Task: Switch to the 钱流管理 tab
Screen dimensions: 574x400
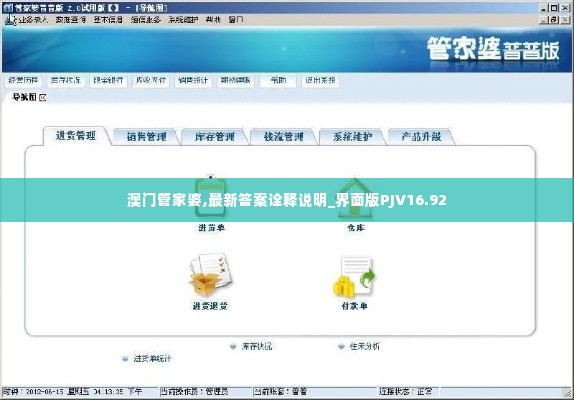Action: 283,137
